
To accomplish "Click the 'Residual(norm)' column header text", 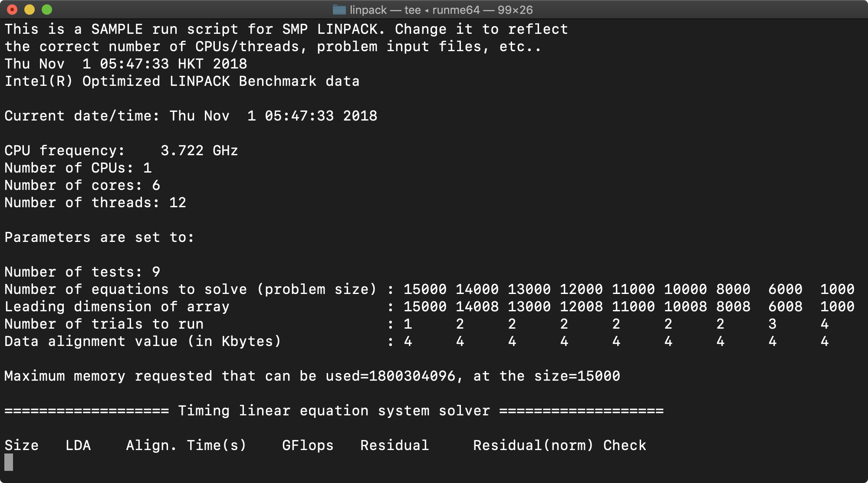I will point(533,445).
